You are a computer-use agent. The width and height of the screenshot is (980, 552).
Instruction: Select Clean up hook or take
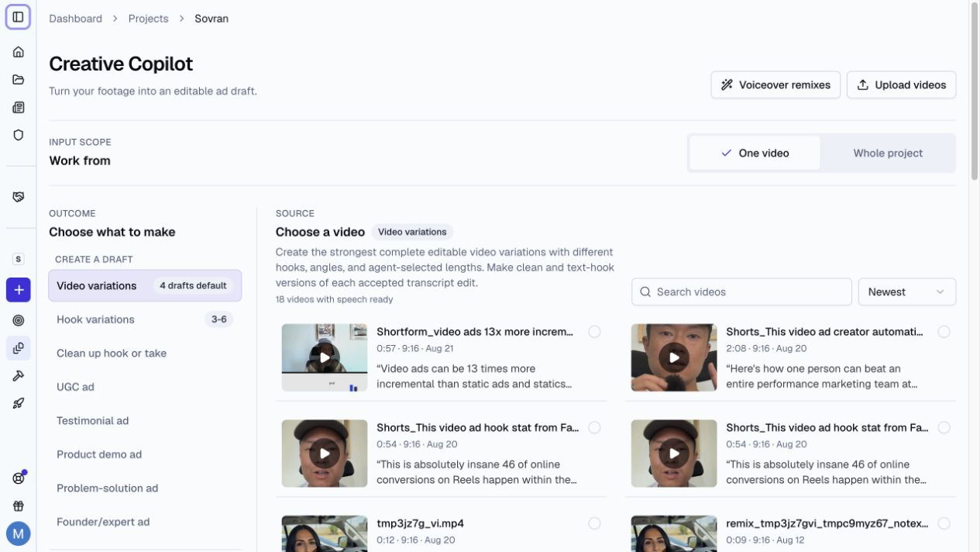(145, 354)
